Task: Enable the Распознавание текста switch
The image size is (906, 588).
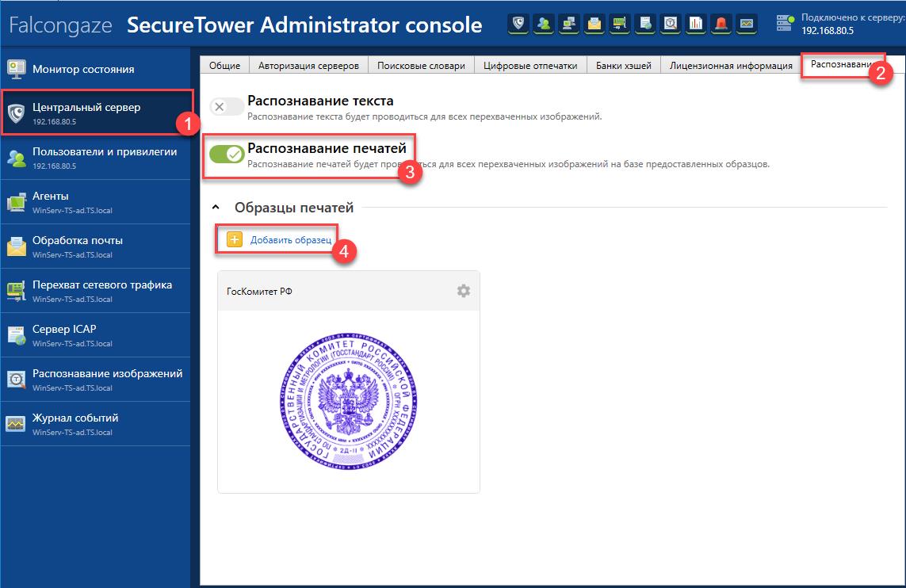Action: (227, 106)
